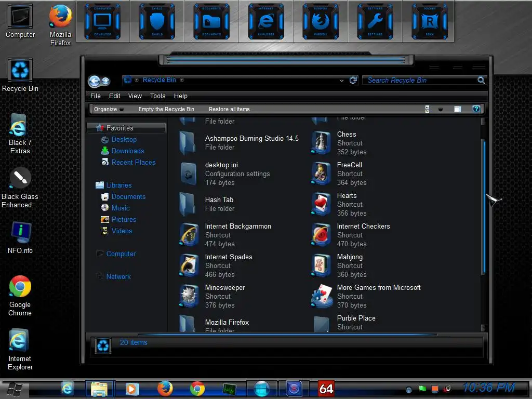Select Libraries in the navigation pane
The height and width of the screenshot is (399, 532).
119,185
